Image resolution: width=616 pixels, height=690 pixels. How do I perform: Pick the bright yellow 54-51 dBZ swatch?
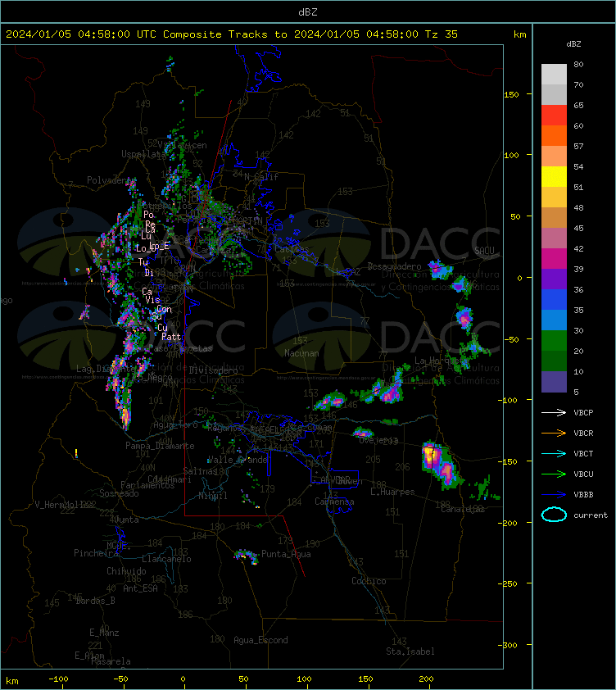[554, 176]
